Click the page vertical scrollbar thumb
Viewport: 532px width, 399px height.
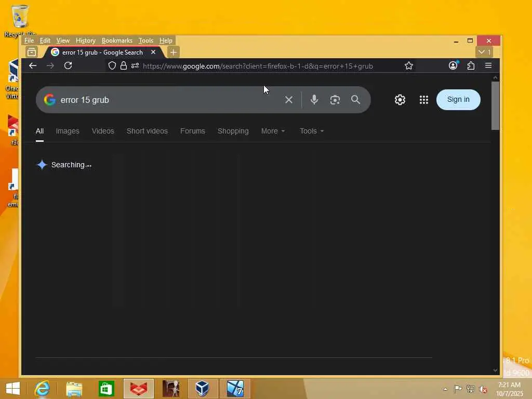click(x=495, y=105)
